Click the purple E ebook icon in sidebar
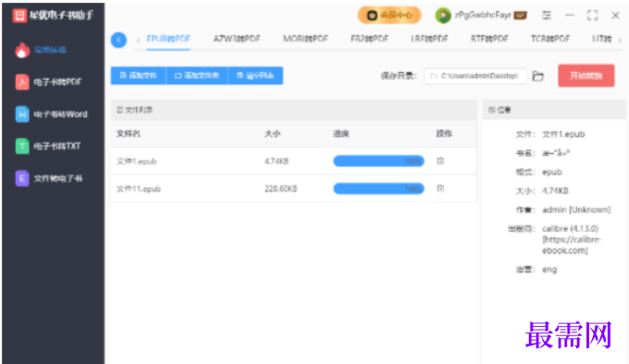The height and width of the screenshot is (364, 629). [22, 179]
